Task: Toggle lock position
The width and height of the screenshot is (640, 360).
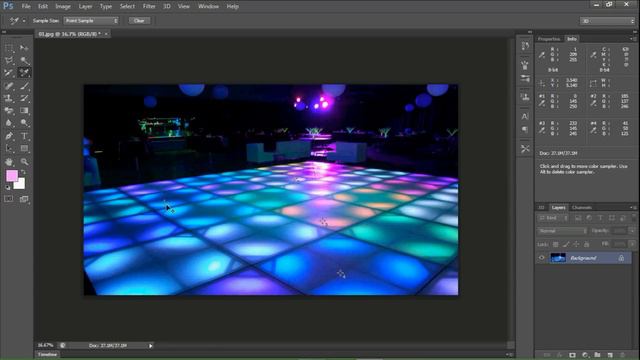Action: [576, 244]
